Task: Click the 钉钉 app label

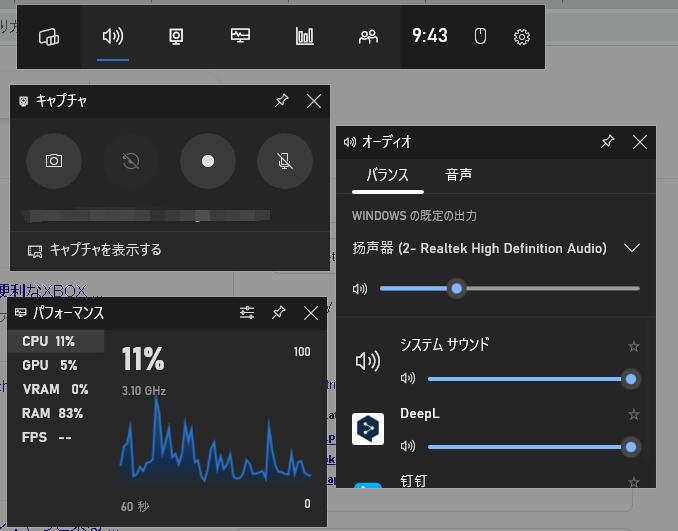Action: point(414,481)
